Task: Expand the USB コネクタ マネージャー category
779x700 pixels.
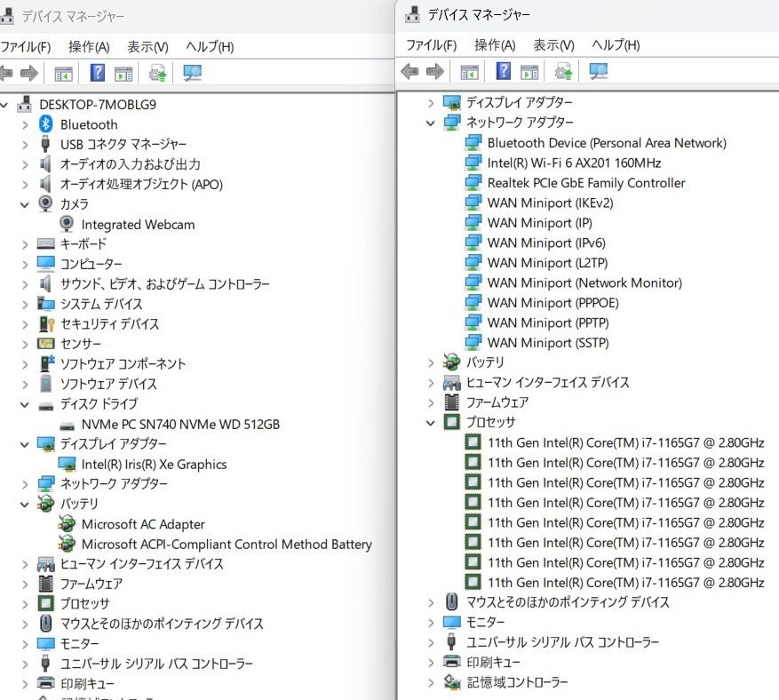Action: point(25,144)
